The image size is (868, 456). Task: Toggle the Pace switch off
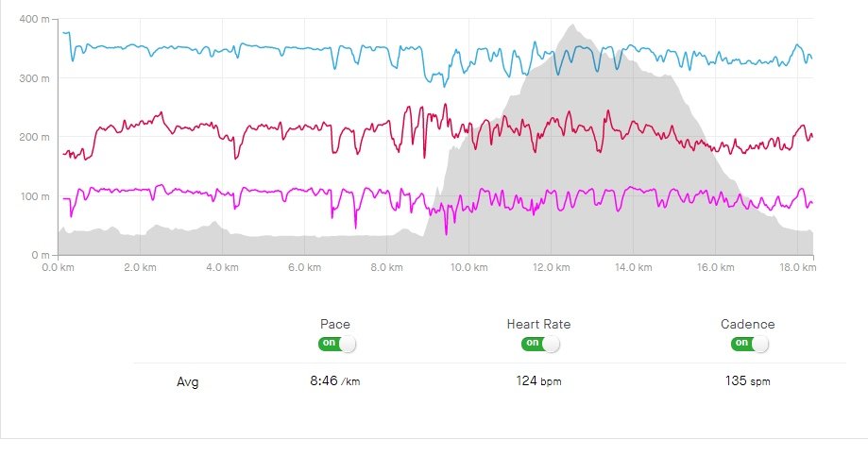pyautogui.click(x=337, y=344)
